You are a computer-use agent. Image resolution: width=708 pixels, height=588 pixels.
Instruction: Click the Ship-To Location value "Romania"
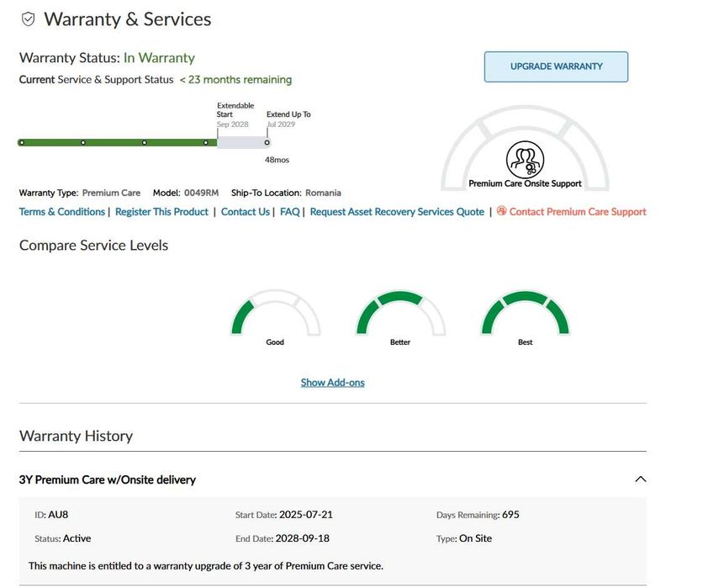[x=323, y=193]
